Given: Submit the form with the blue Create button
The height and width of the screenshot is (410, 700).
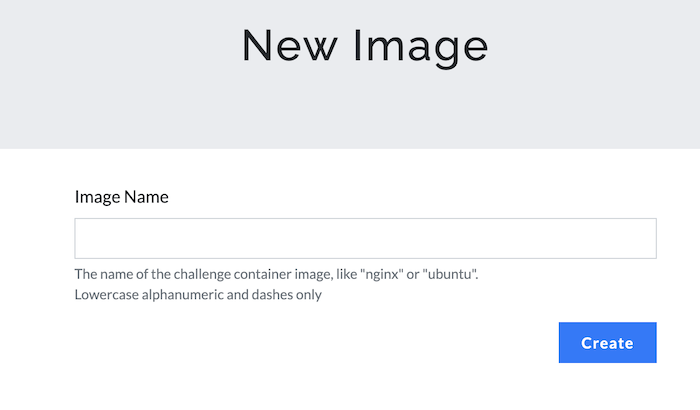Looking at the screenshot, I should (x=607, y=343).
